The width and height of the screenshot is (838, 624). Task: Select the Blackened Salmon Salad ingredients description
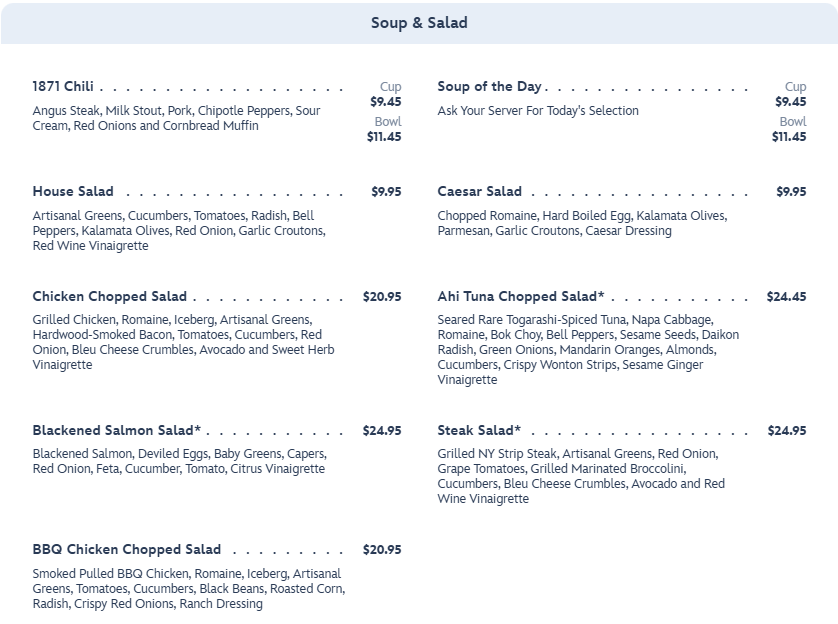(x=179, y=461)
